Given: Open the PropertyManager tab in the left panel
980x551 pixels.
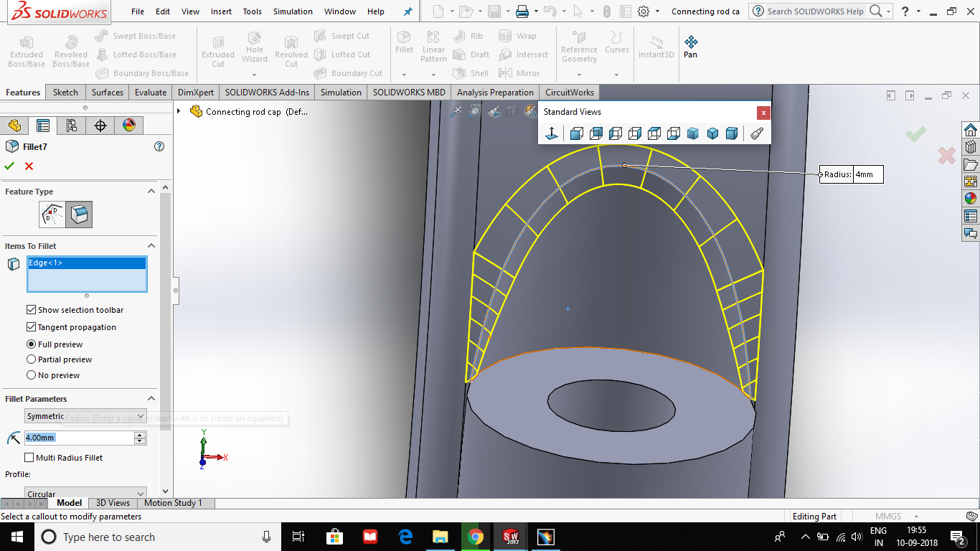Looking at the screenshot, I should (x=42, y=125).
